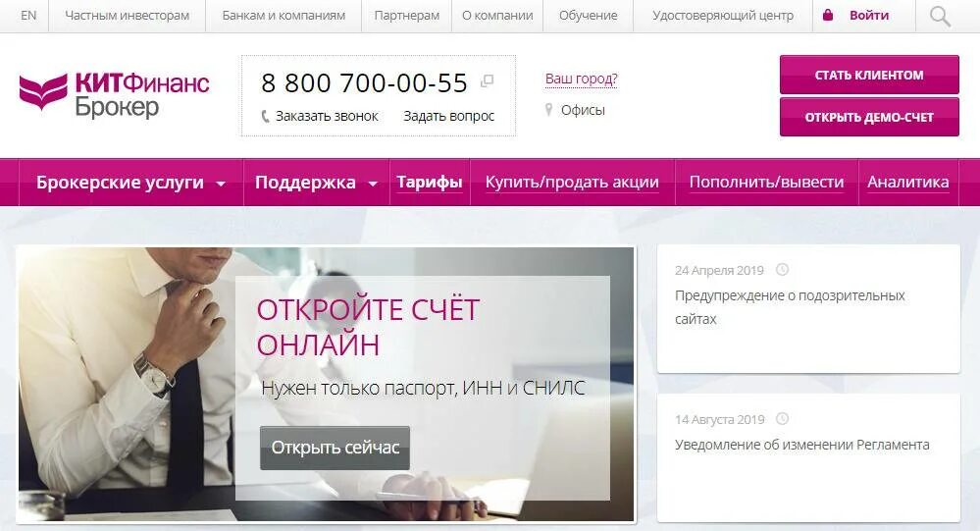Viewport: 980px width, 531px height.
Task: Click the Задать вопрос link
Action: click(x=448, y=117)
